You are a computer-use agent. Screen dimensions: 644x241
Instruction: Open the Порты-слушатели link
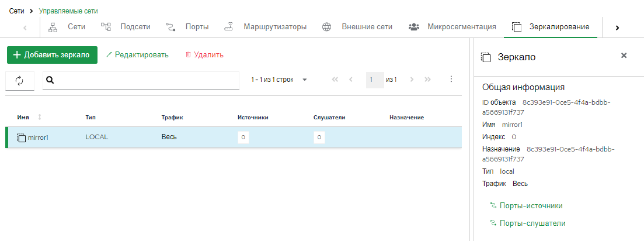[532, 223]
